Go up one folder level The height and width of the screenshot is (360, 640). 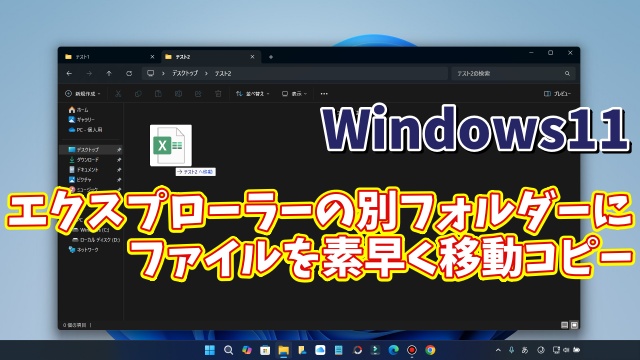[x=109, y=73]
